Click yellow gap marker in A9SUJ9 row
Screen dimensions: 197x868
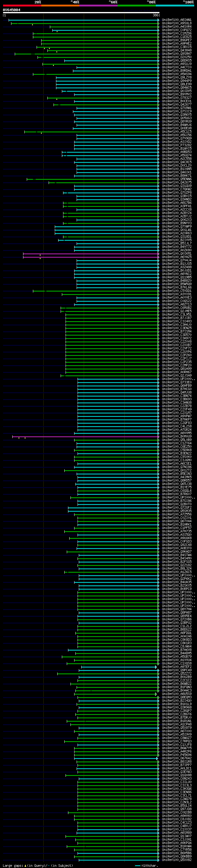click(x=53, y=65)
